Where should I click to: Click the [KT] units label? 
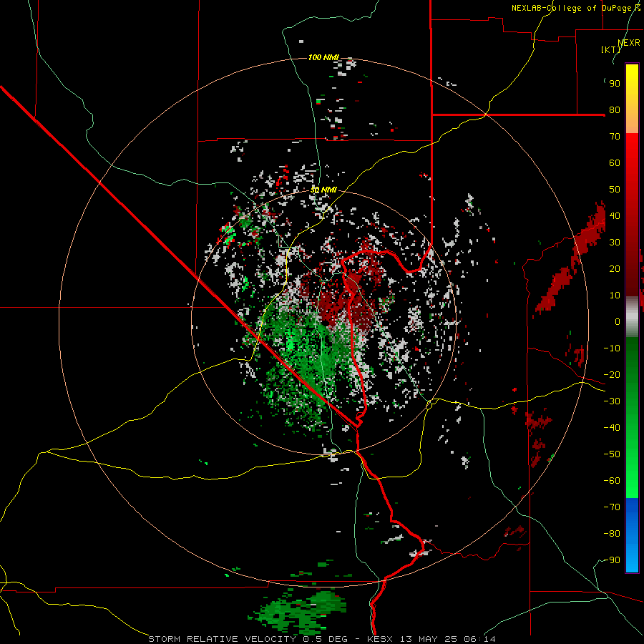[x=611, y=49]
